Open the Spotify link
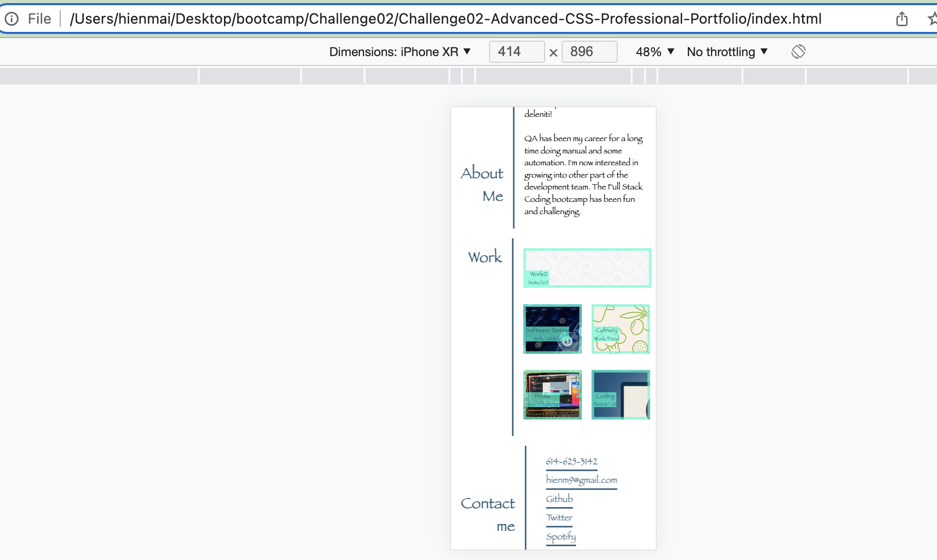 coord(561,537)
